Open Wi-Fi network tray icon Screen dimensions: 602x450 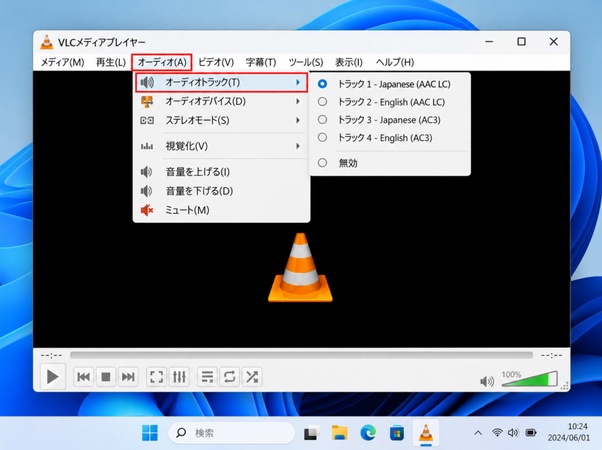click(497, 433)
